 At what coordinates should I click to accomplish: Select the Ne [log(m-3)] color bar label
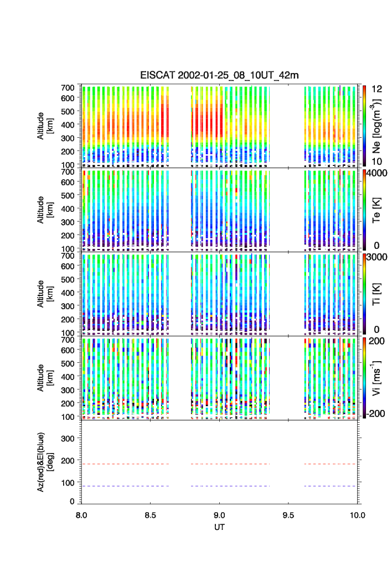click(x=377, y=126)
